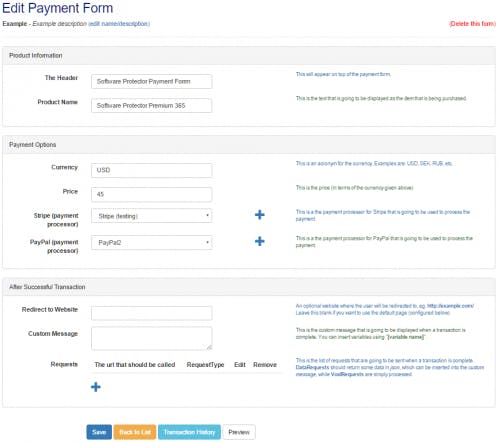Click the Product Information panel heading
This screenshot has width=500, height=443.
36,55
